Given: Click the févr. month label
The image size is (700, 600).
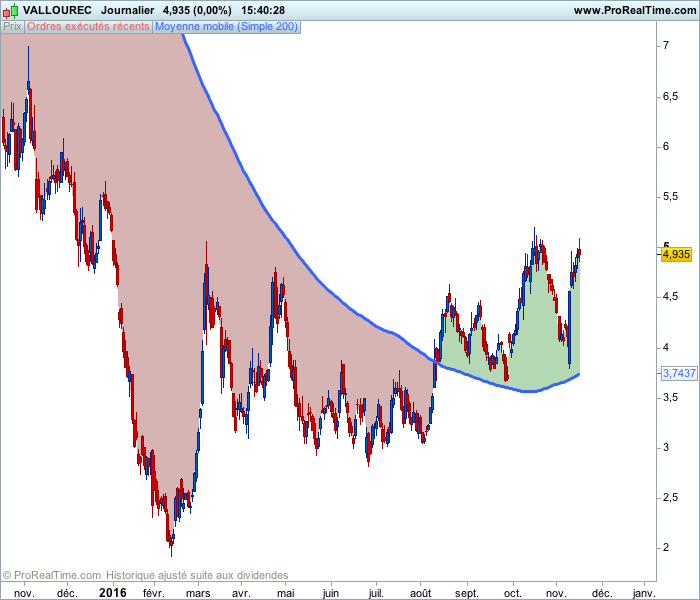Looking at the screenshot, I should click(154, 593).
